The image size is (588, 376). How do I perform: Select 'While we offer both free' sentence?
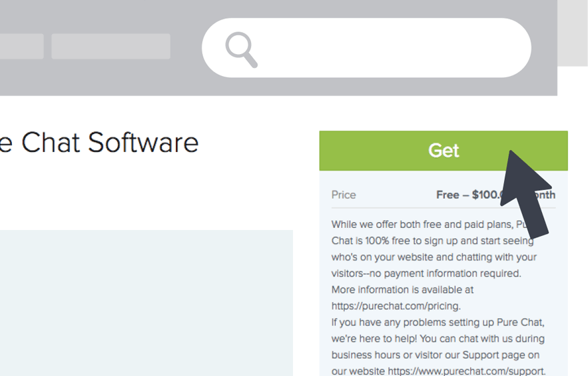click(x=434, y=249)
